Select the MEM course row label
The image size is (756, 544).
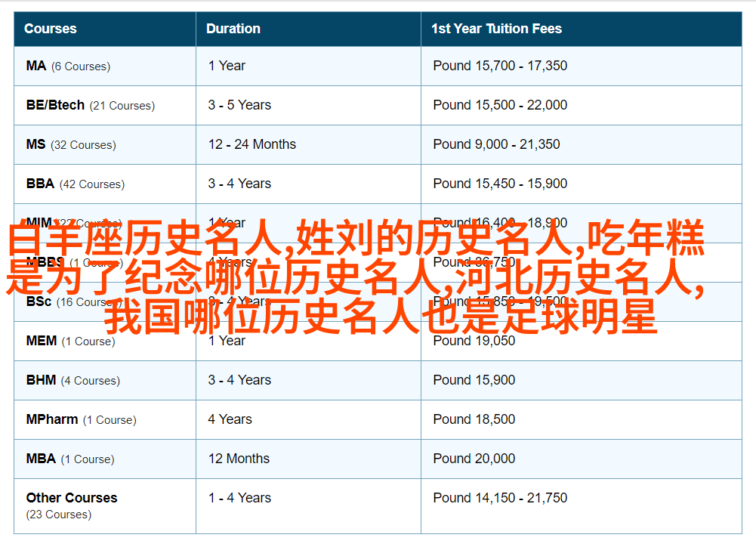[x=42, y=341]
